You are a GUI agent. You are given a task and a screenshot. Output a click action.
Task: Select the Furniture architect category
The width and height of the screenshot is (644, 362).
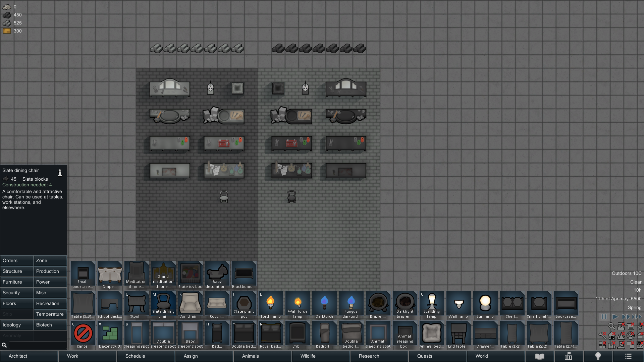[x=17, y=282]
